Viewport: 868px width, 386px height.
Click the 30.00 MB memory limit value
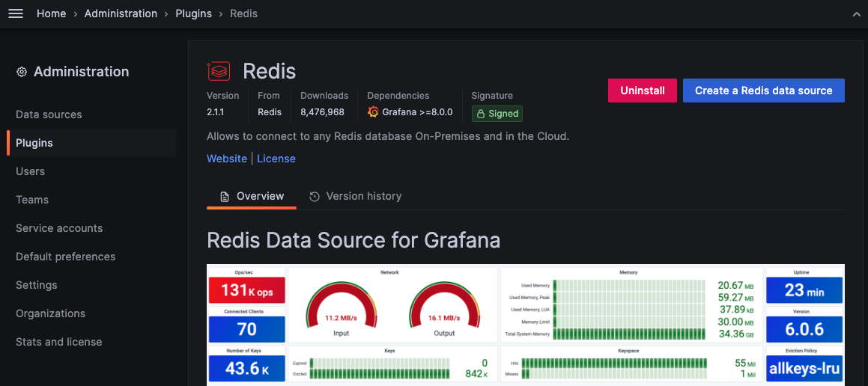tap(735, 322)
